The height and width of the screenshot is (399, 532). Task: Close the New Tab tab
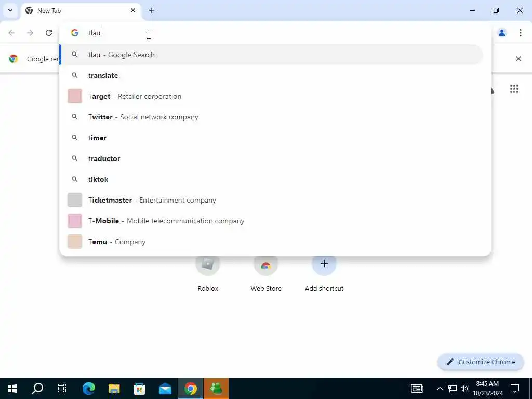(x=133, y=10)
